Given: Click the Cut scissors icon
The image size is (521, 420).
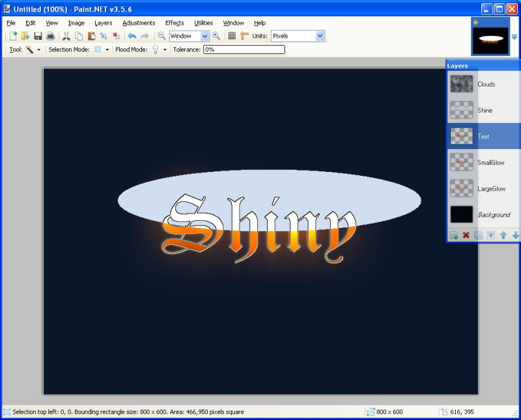Looking at the screenshot, I should point(66,36).
